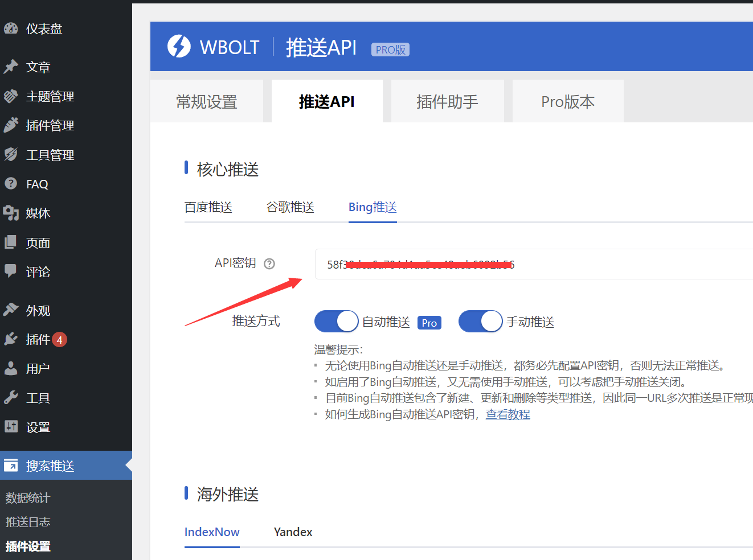Image resolution: width=753 pixels, height=560 pixels.
Task: Open the 媒体 (Media) sidebar icon
Action: (x=11, y=213)
